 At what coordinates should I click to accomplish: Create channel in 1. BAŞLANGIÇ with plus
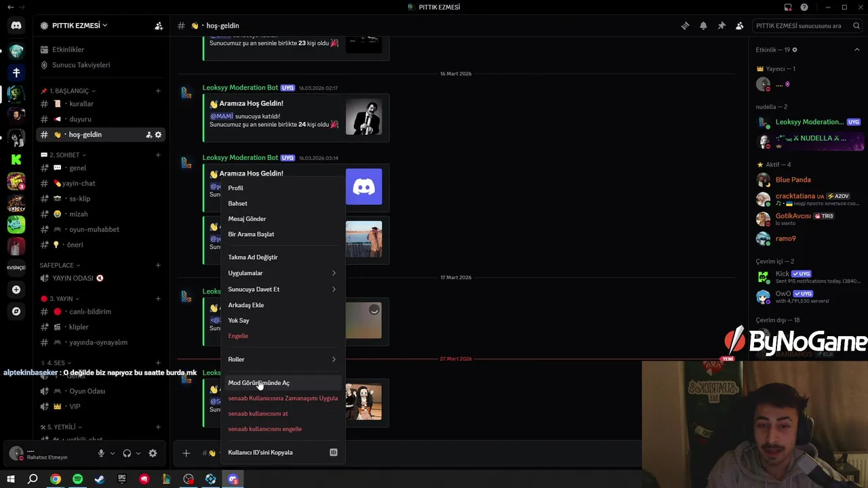(158, 91)
